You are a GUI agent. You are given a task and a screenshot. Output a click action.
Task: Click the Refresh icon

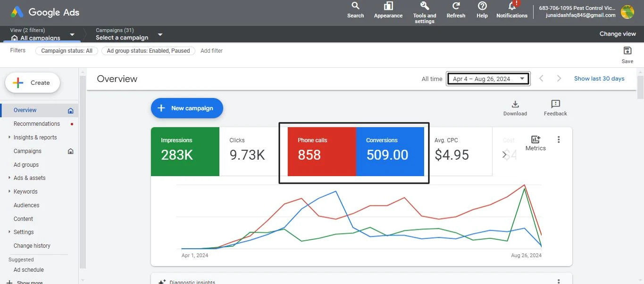point(456,6)
